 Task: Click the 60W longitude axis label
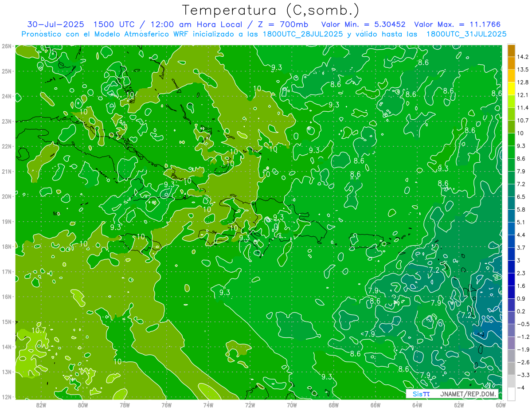(501, 405)
